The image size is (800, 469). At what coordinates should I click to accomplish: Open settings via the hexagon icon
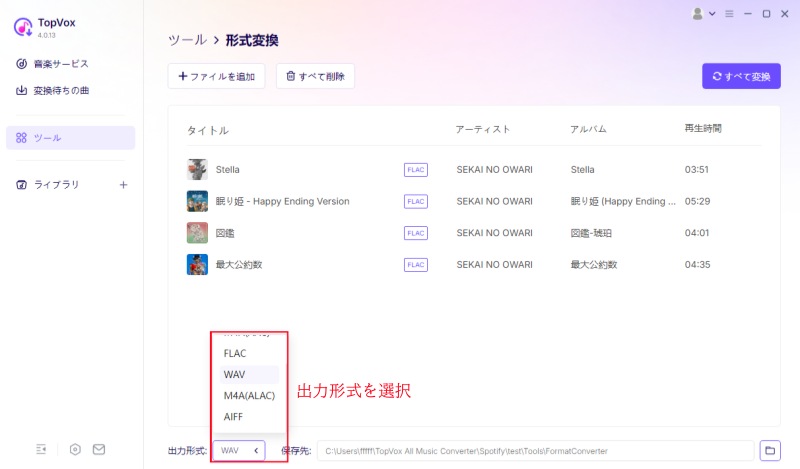tap(75, 449)
